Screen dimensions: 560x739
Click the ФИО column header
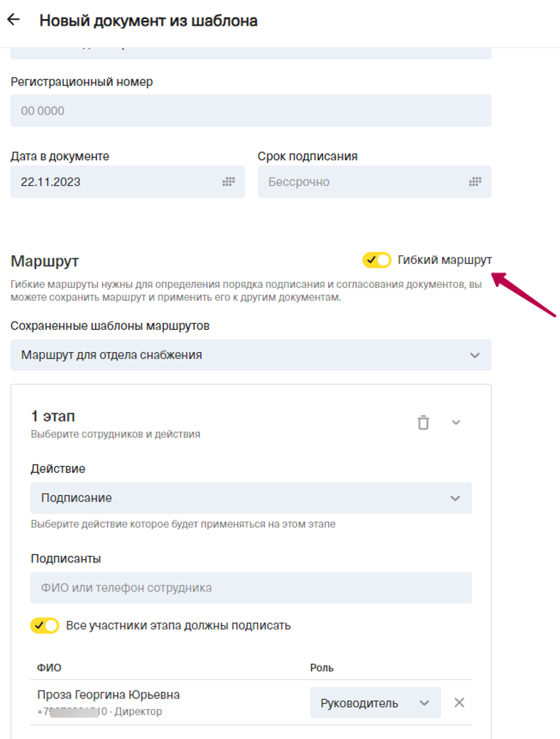pos(49,668)
